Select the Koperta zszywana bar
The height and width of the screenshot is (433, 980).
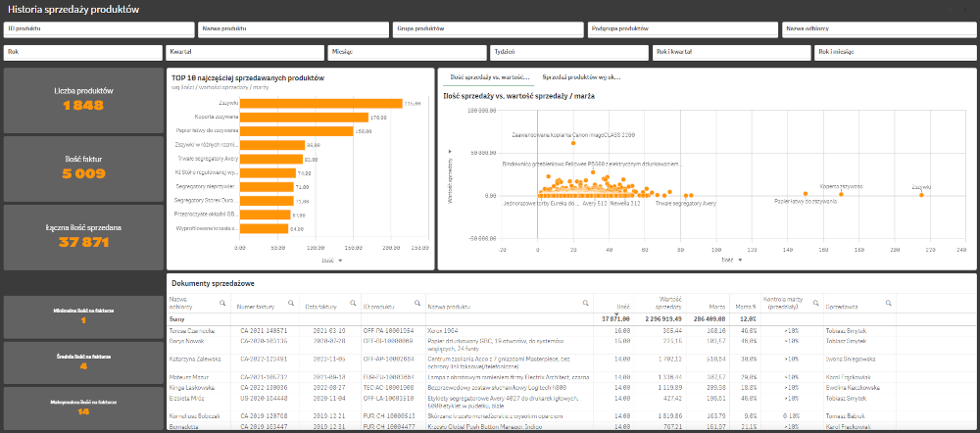[305, 118]
